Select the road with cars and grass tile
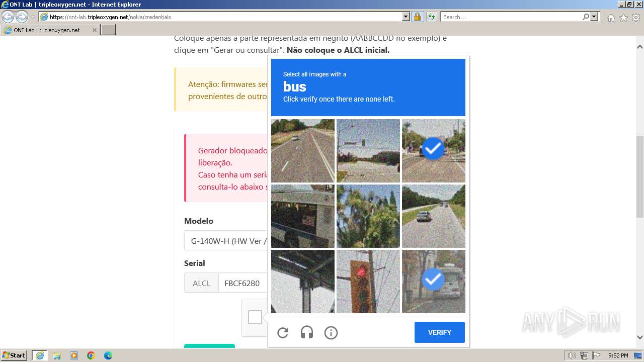Screen dimensions: 644x362 click(x=434, y=216)
